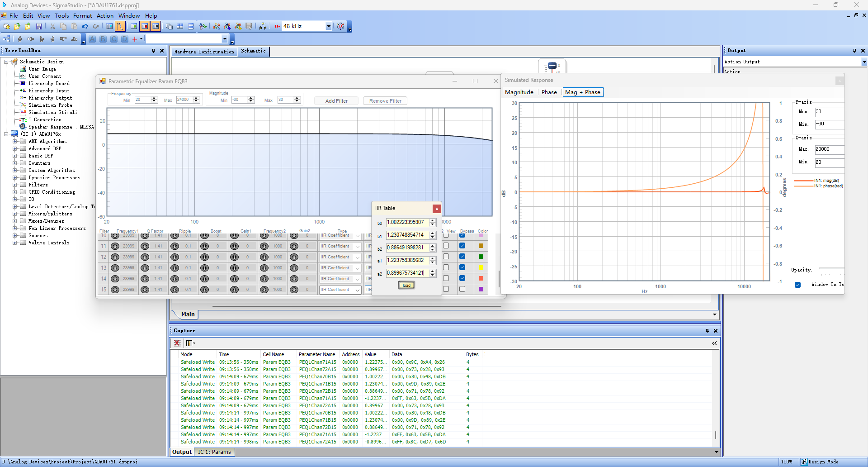Click the green color swatch row 12
This screenshot has height=467, width=868.
tap(481, 257)
